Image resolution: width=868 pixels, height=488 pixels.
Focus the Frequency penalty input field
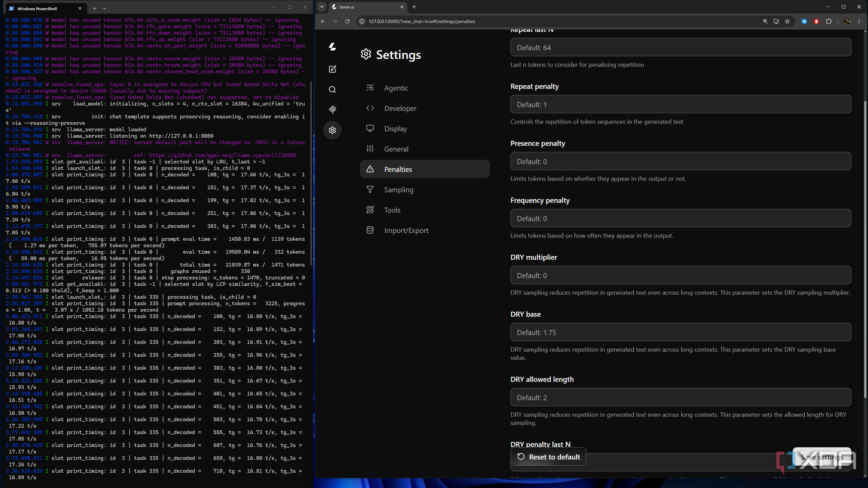coord(680,218)
